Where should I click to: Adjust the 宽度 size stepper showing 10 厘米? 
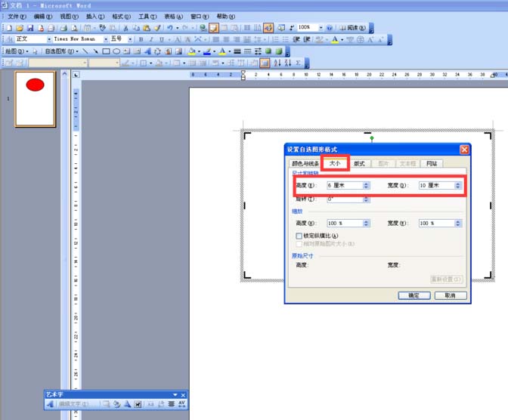[458, 185]
